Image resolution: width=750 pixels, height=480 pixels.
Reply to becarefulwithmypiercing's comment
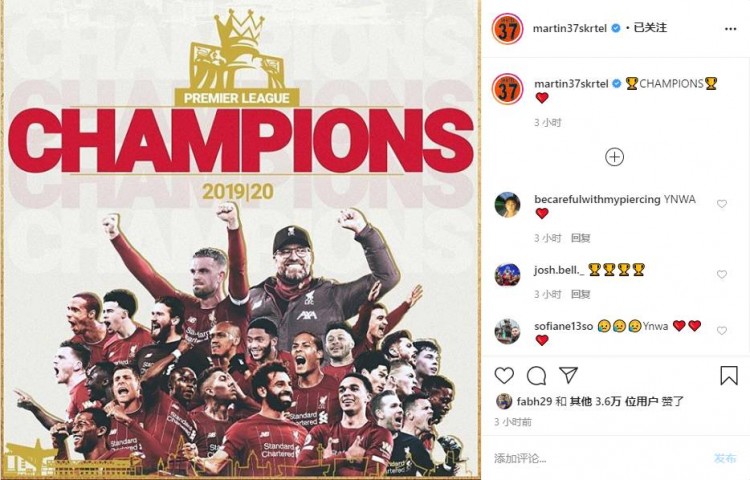coord(581,238)
